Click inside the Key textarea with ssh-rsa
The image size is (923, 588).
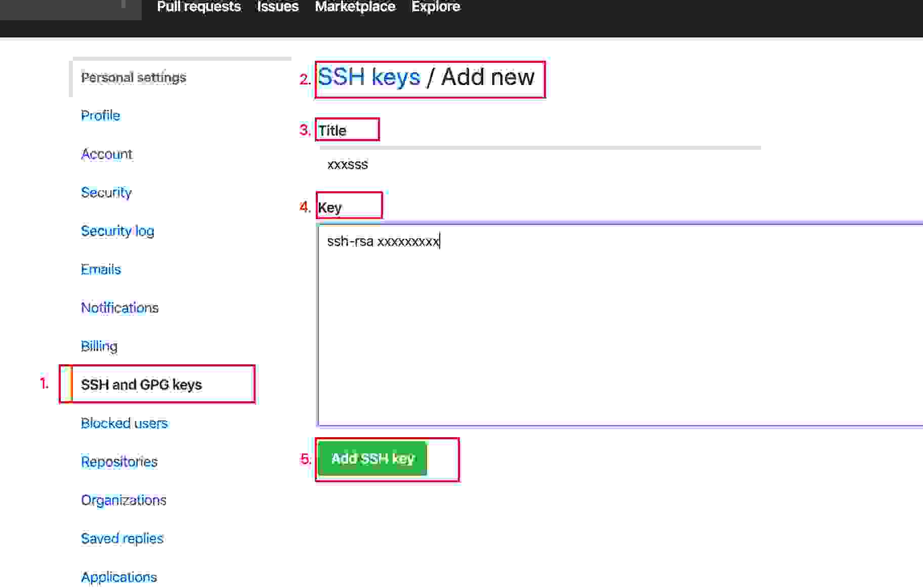[x=620, y=325]
